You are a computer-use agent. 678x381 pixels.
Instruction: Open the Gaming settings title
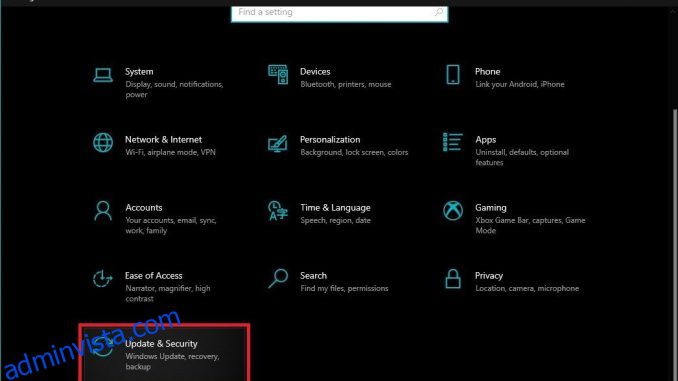(x=491, y=208)
